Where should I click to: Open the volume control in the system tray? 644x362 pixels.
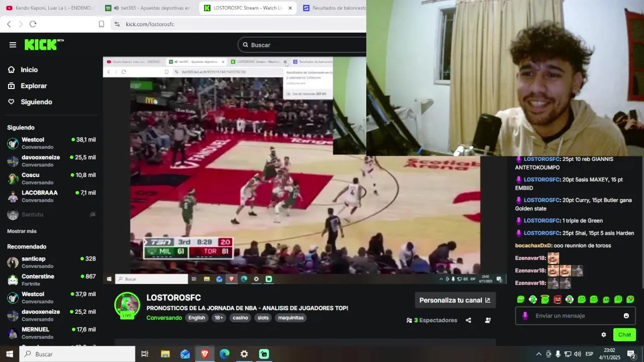[577, 354]
